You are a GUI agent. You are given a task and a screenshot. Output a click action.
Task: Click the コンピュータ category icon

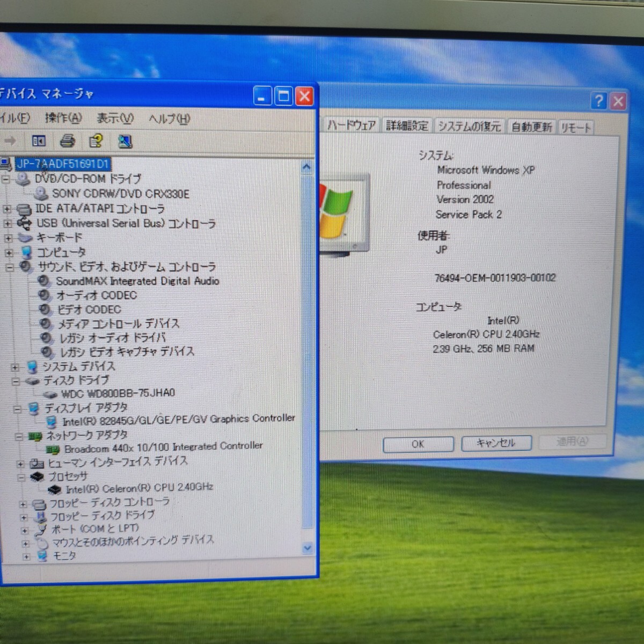pyautogui.click(x=26, y=252)
